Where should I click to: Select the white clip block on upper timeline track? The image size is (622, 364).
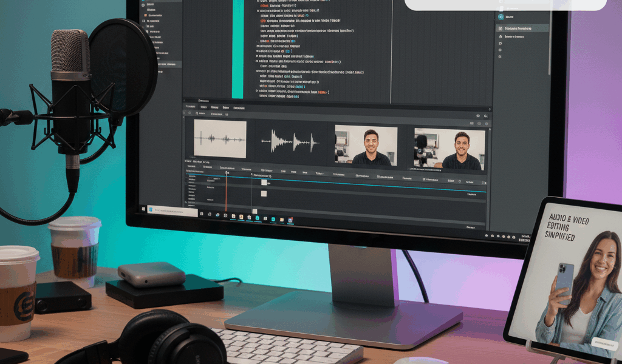pos(264,182)
